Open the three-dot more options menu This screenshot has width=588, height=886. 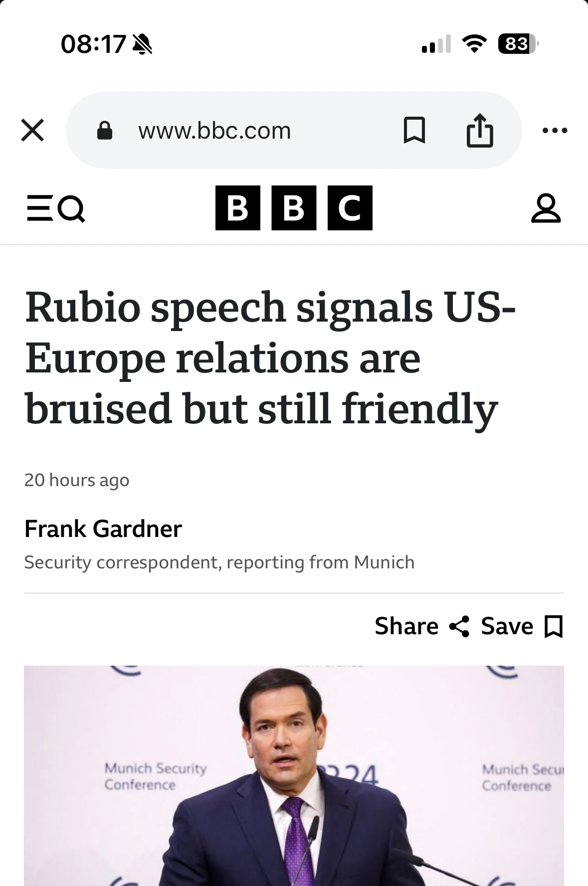click(x=555, y=131)
